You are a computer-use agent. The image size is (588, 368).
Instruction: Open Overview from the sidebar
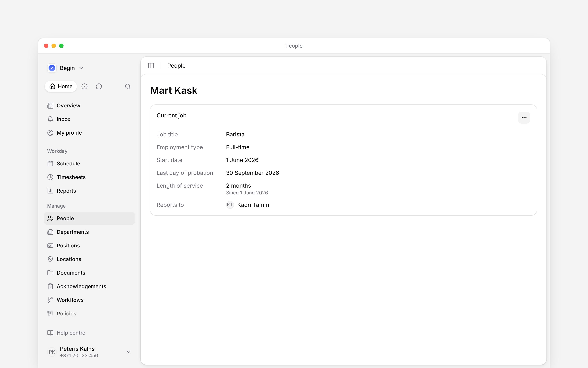(89, 106)
